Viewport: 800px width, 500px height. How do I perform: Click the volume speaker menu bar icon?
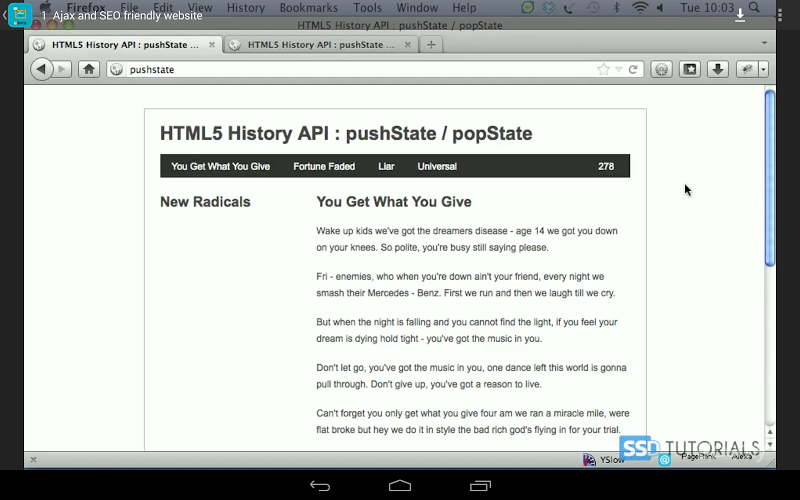pos(660,8)
